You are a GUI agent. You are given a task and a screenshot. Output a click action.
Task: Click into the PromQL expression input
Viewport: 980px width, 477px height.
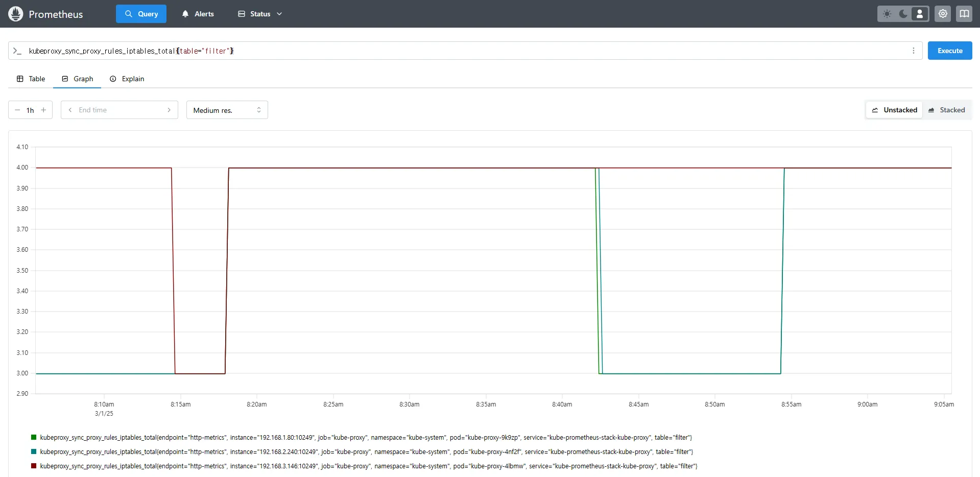(x=465, y=51)
